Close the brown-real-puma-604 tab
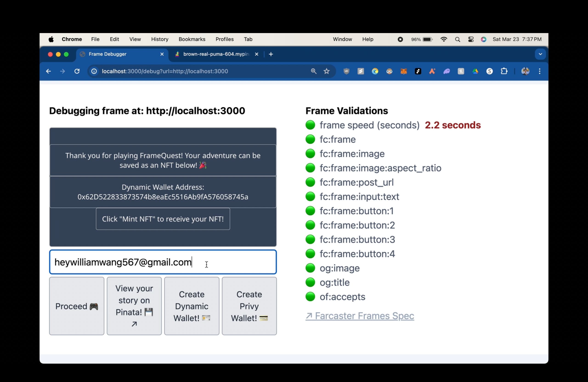The image size is (588, 382). (x=257, y=54)
